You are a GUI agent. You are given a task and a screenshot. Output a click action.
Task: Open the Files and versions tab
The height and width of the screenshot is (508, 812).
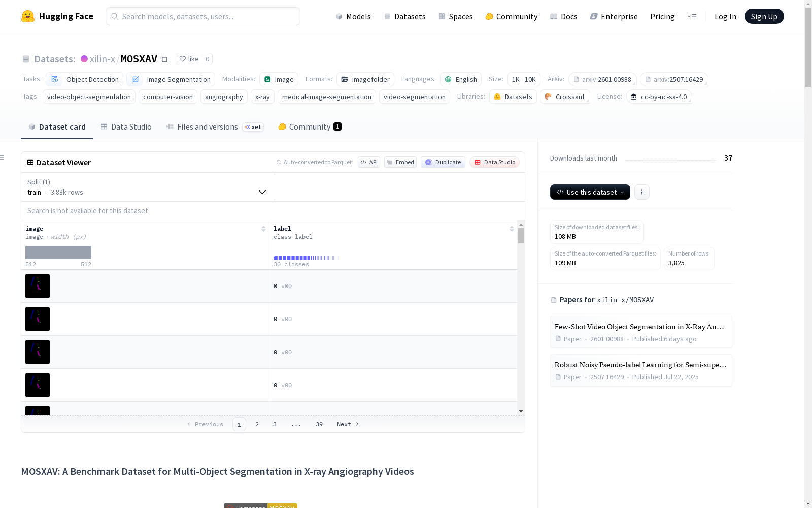click(x=215, y=127)
